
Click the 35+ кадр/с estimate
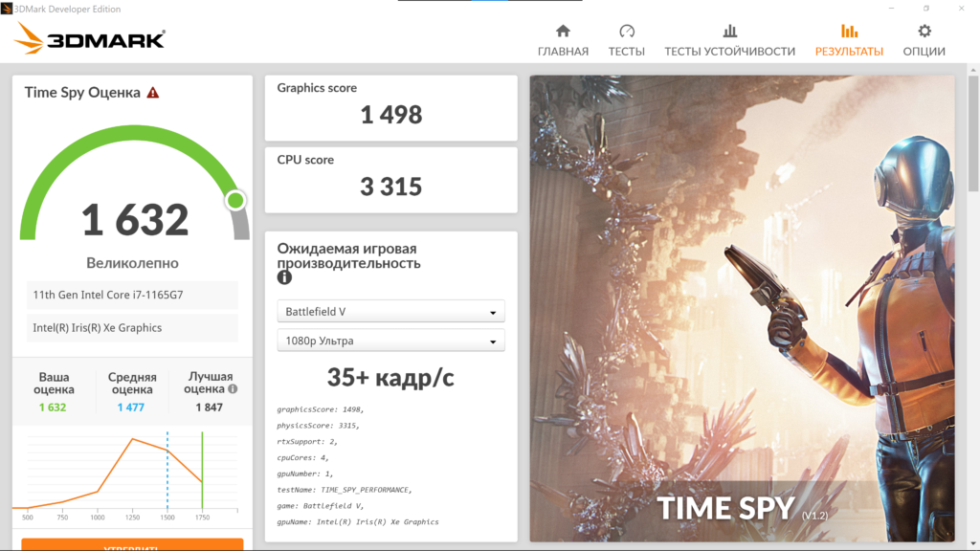coord(390,377)
